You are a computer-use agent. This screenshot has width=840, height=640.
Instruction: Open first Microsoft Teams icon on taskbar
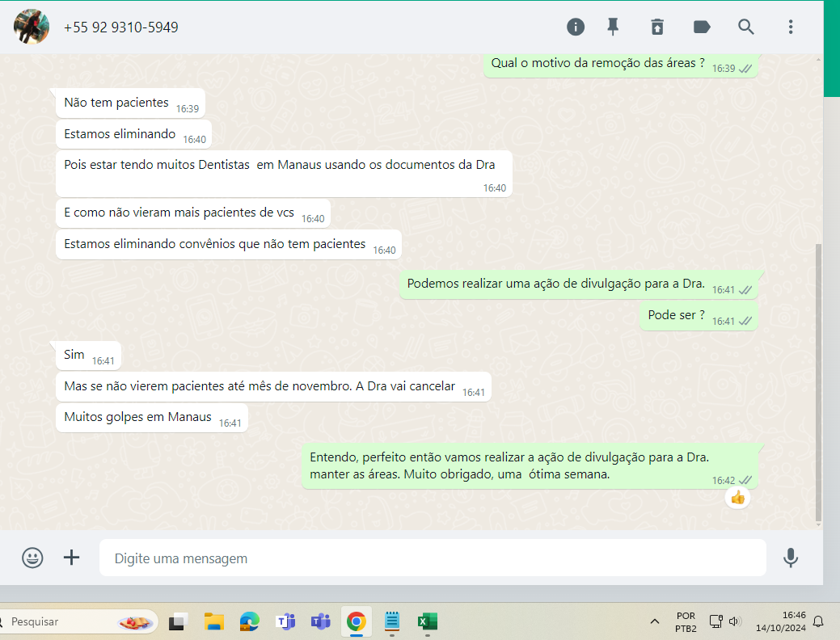point(285,621)
